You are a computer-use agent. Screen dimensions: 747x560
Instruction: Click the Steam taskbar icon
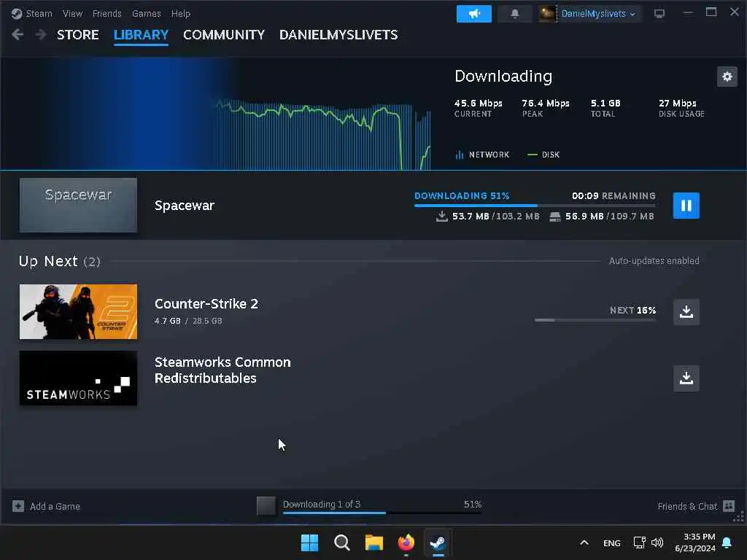438,542
